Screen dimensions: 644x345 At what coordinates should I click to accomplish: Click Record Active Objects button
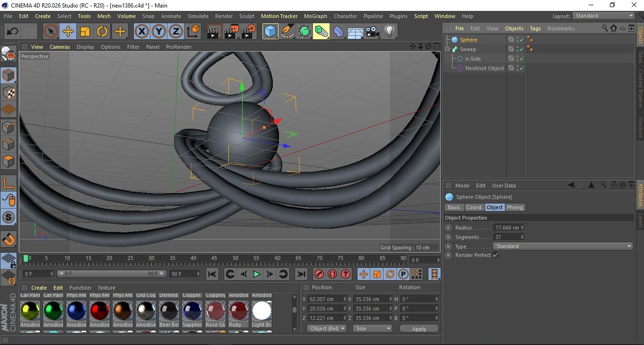(x=319, y=274)
